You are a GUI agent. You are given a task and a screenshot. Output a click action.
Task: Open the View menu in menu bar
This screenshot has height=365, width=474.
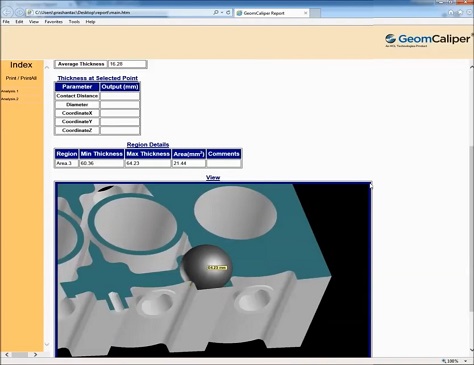coord(34,22)
